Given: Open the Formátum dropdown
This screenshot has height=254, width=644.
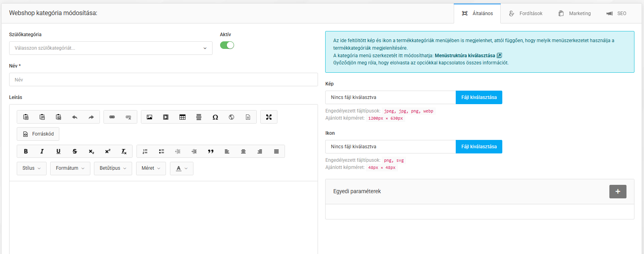Looking at the screenshot, I should pos(70,168).
